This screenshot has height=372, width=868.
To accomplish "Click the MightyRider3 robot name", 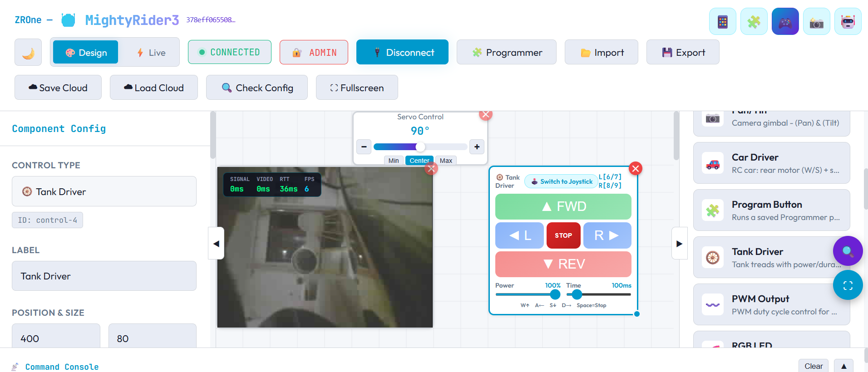I will (132, 20).
